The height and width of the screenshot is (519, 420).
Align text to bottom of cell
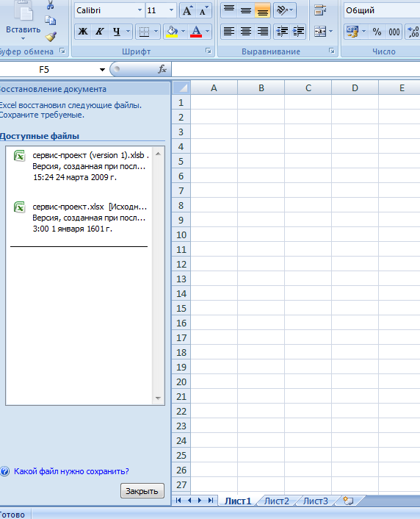(x=263, y=10)
